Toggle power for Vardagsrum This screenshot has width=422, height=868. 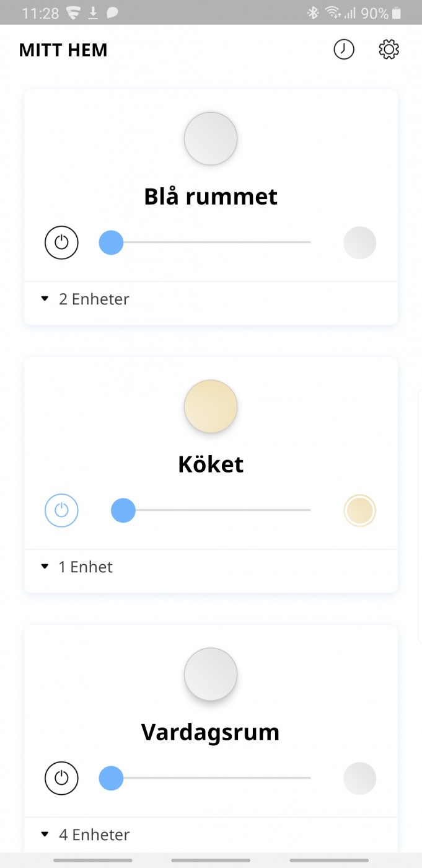coord(61,778)
